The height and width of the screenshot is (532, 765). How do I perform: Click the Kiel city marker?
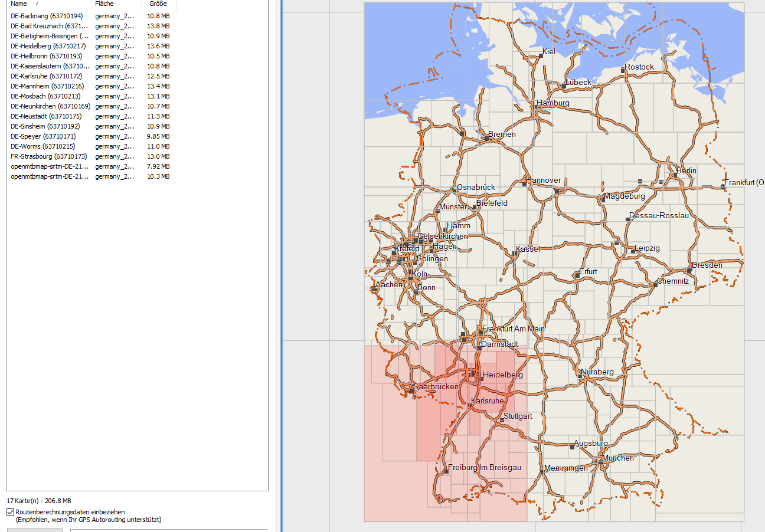pos(541,56)
